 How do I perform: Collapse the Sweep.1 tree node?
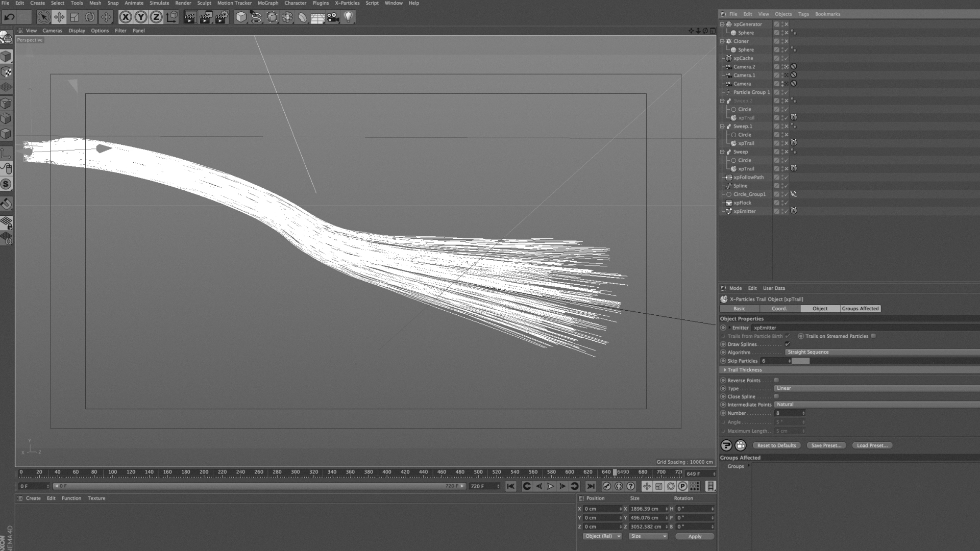(722, 126)
